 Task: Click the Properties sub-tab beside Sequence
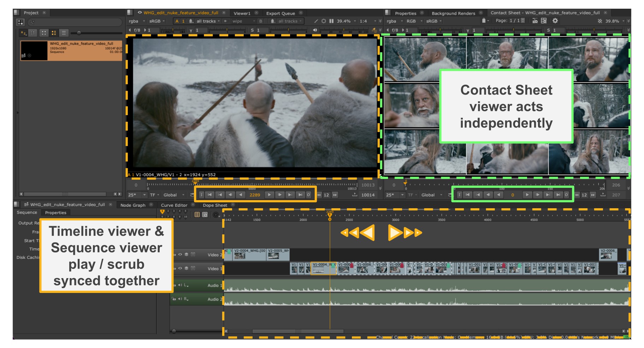pyautogui.click(x=55, y=212)
